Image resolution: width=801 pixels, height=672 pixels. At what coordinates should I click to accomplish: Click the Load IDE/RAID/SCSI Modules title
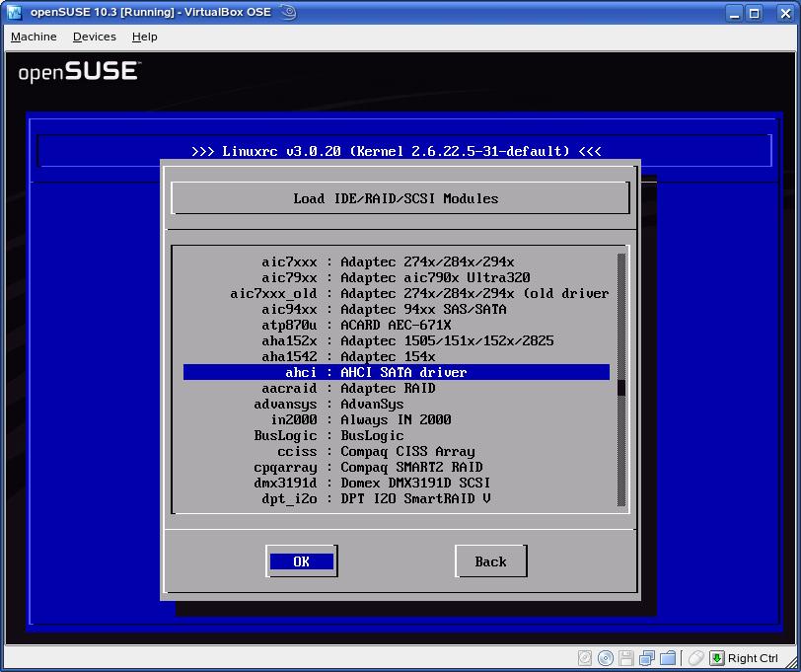pos(396,198)
